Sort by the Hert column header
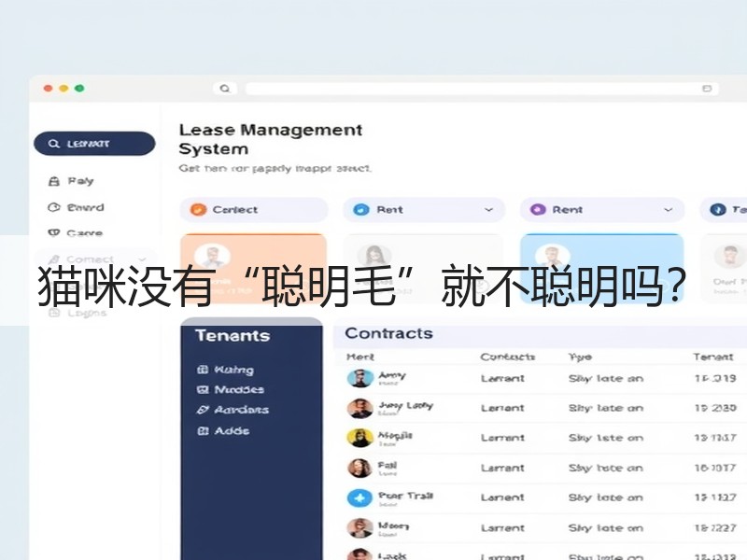Screen dimensions: 747x560 360,357
